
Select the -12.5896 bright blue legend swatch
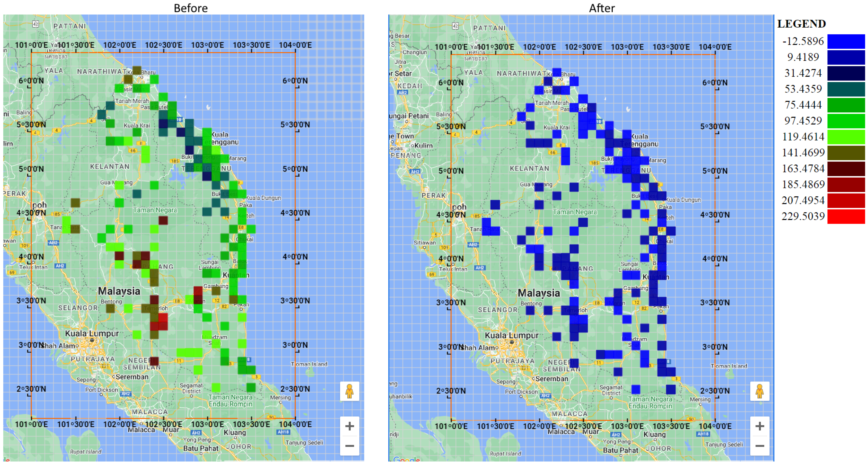tap(846, 41)
